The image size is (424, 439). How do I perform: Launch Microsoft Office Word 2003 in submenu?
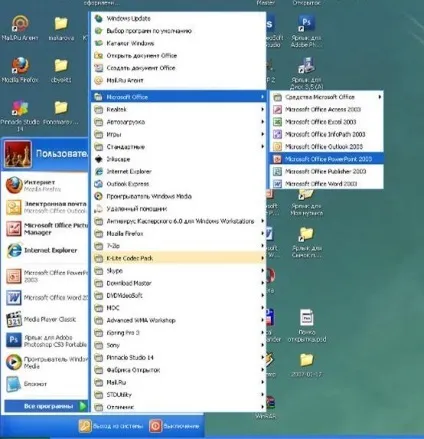[326, 184]
